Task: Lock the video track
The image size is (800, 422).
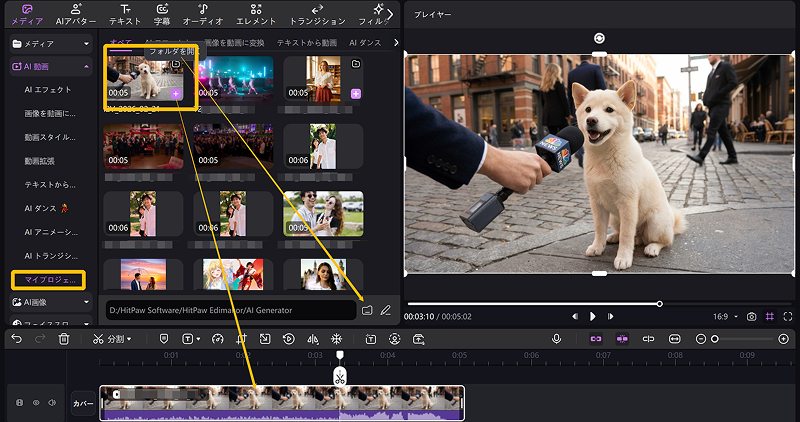Action: [19, 403]
